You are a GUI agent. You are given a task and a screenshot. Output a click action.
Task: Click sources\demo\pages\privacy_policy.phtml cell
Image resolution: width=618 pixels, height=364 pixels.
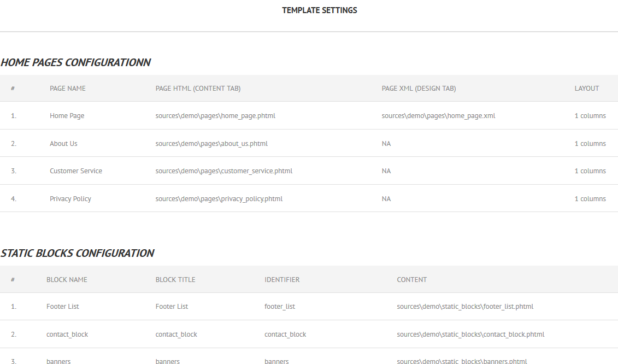(219, 199)
